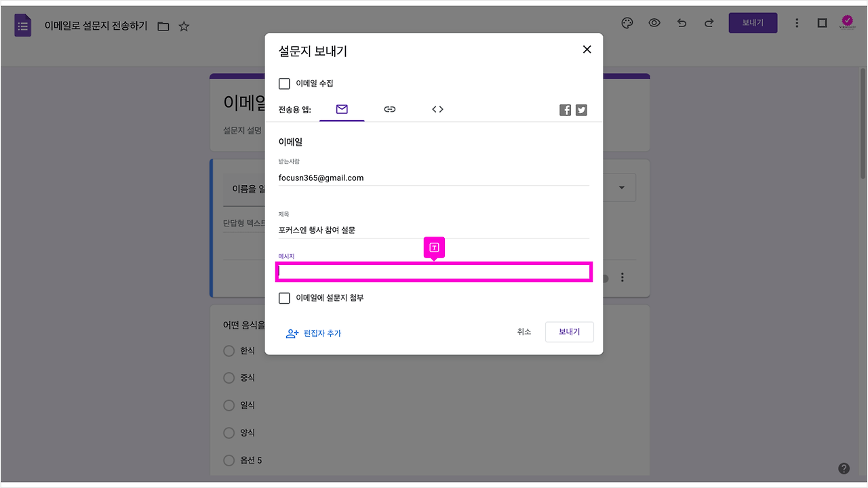Redo the last change
The height and width of the screenshot is (488, 868).
[709, 22]
